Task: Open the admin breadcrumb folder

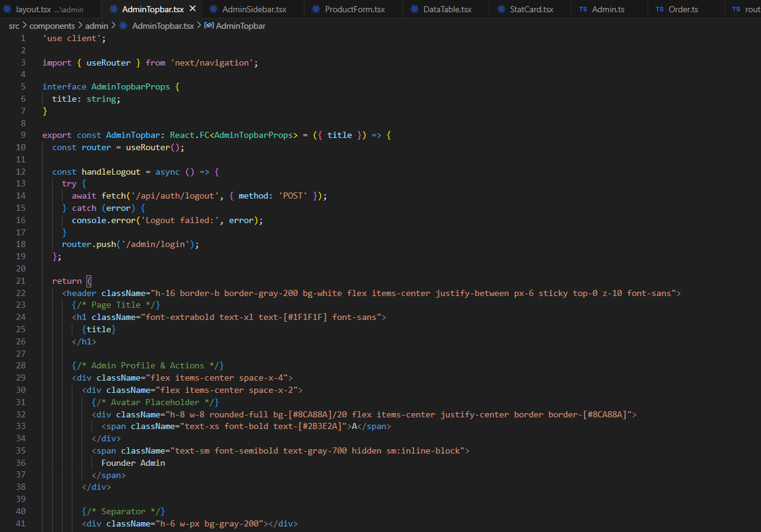Action: pyautogui.click(x=96, y=26)
